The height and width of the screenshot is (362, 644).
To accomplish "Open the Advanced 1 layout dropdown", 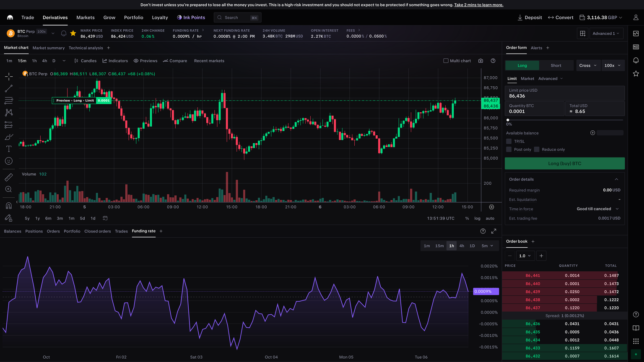I will (x=606, y=34).
